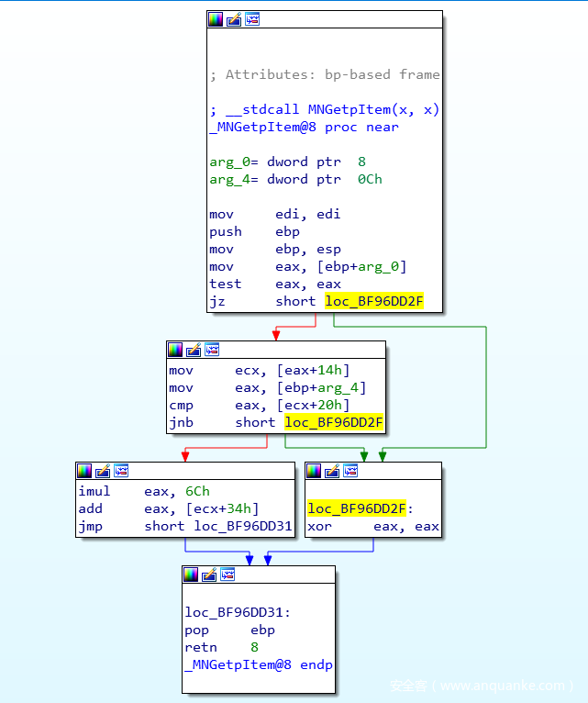Image resolution: width=588 pixels, height=703 pixels.
Task: Click 'test eax, eax' instruction
Action: [275, 285]
